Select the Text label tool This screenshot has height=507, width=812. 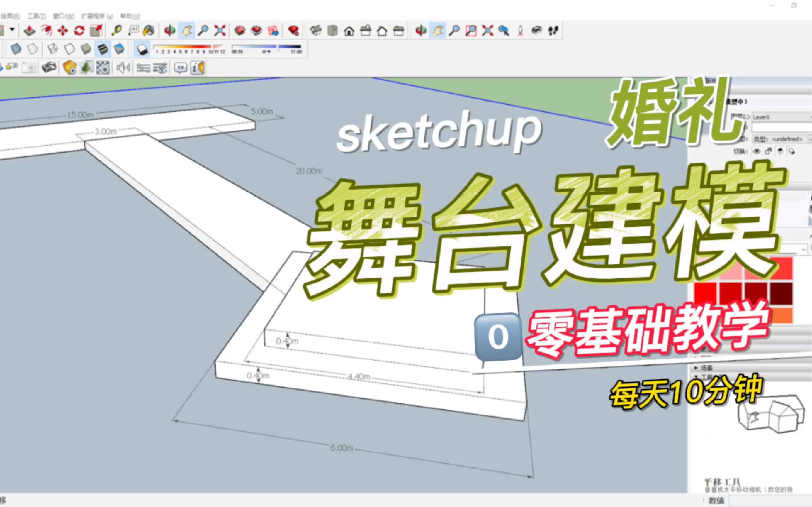coord(133,31)
